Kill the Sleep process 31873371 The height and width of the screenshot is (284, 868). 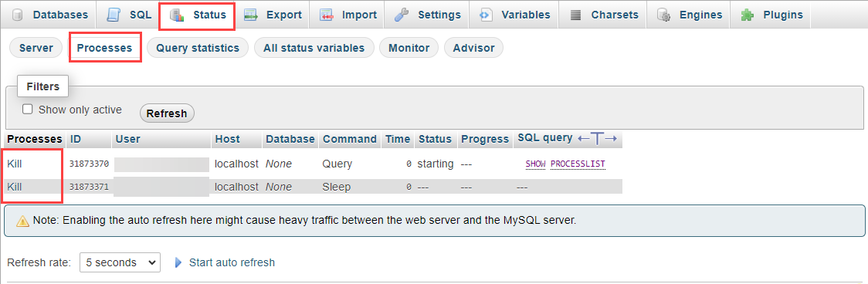point(15,187)
